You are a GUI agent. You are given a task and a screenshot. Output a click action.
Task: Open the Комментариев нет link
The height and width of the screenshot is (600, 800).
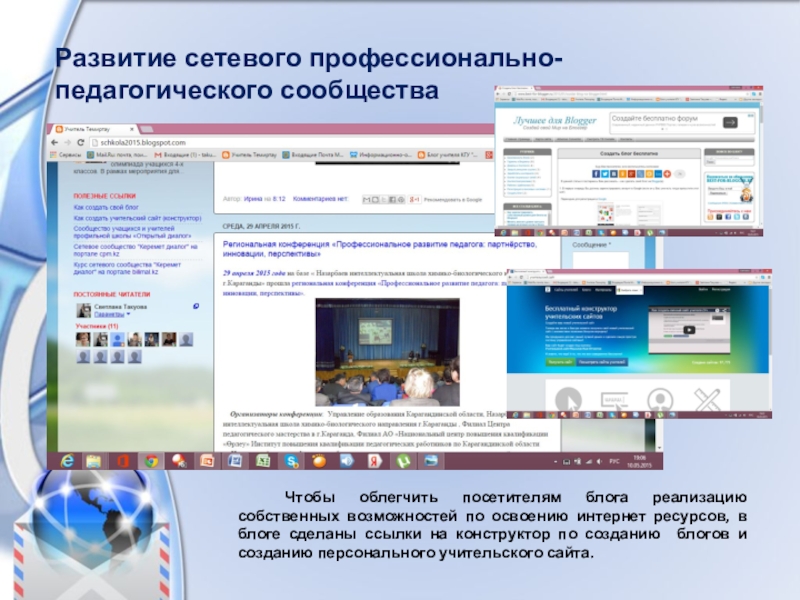pos(320,199)
